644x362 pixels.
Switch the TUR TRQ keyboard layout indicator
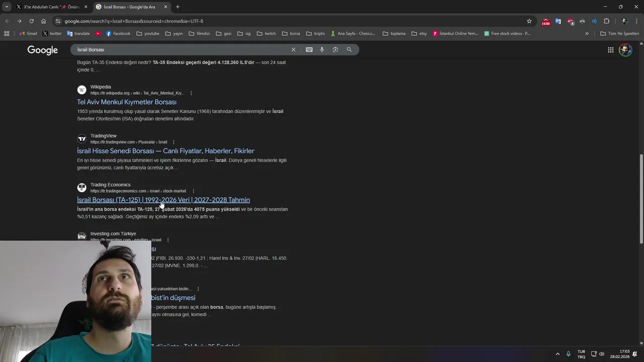[581, 354]
